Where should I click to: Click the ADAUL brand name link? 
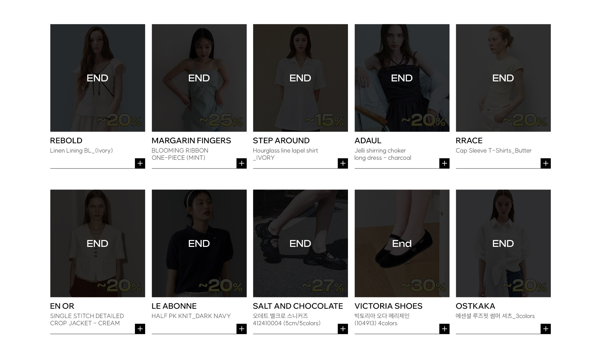coord(368,141)
